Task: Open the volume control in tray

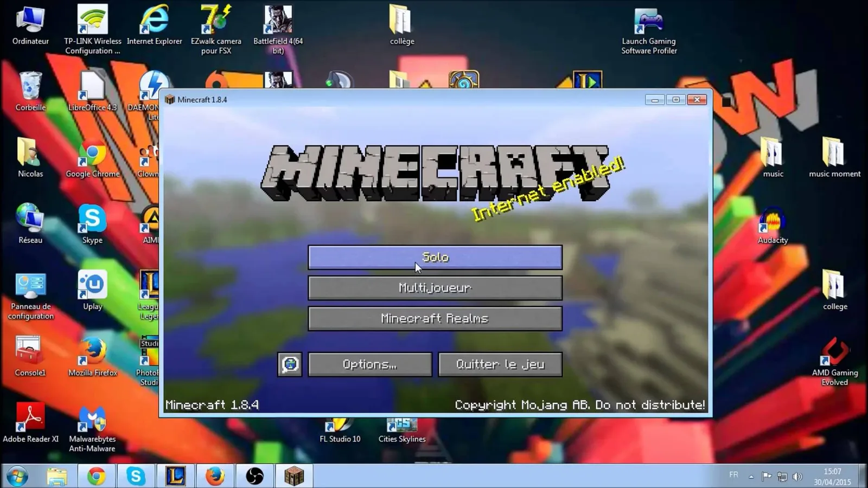Action: tap(797, 477)
